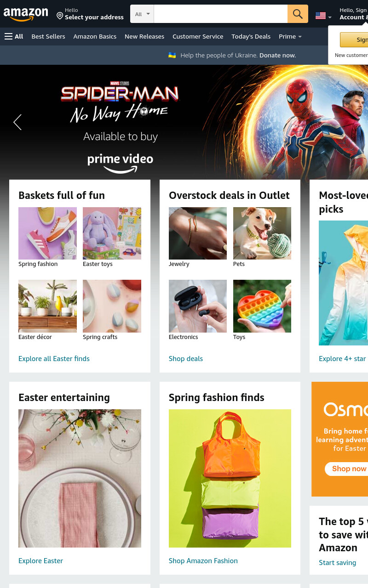Click the Shop deals link

[186, 358]
